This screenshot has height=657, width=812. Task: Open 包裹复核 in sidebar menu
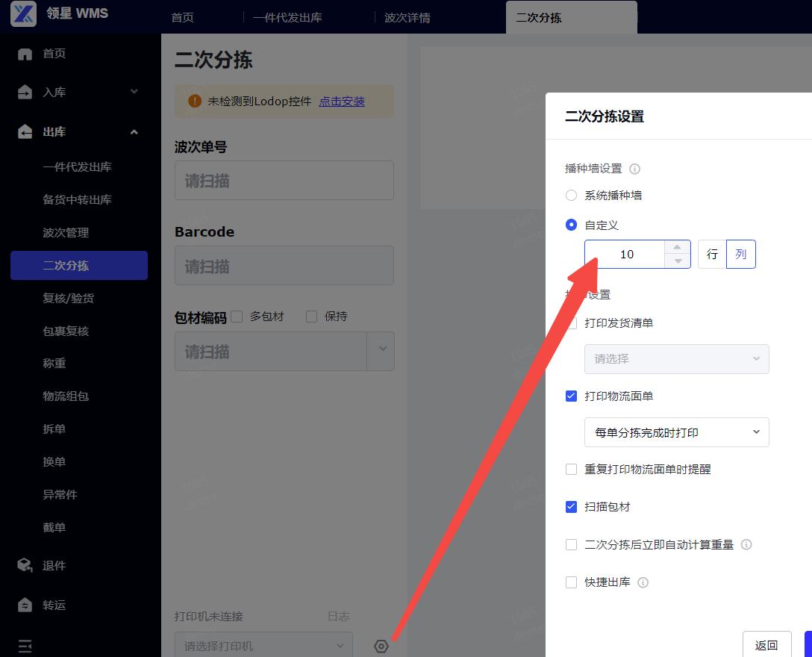pyautogui.click(x=66, y=331)
